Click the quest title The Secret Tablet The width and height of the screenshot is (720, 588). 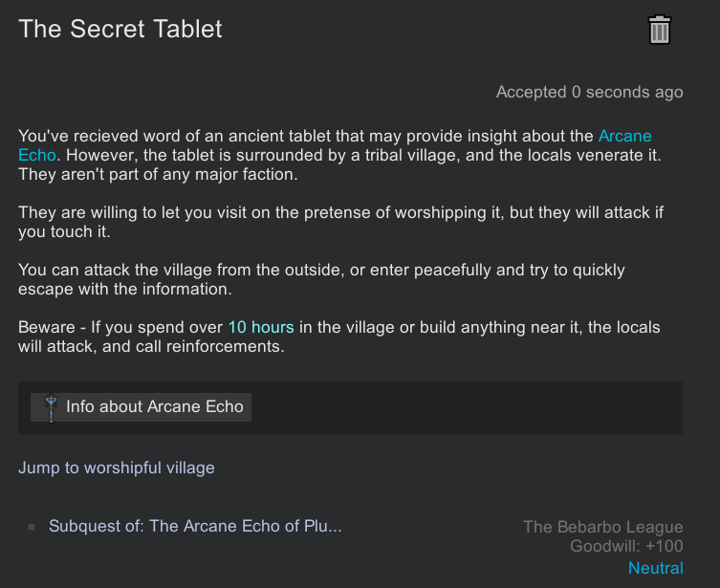[120, 29]
